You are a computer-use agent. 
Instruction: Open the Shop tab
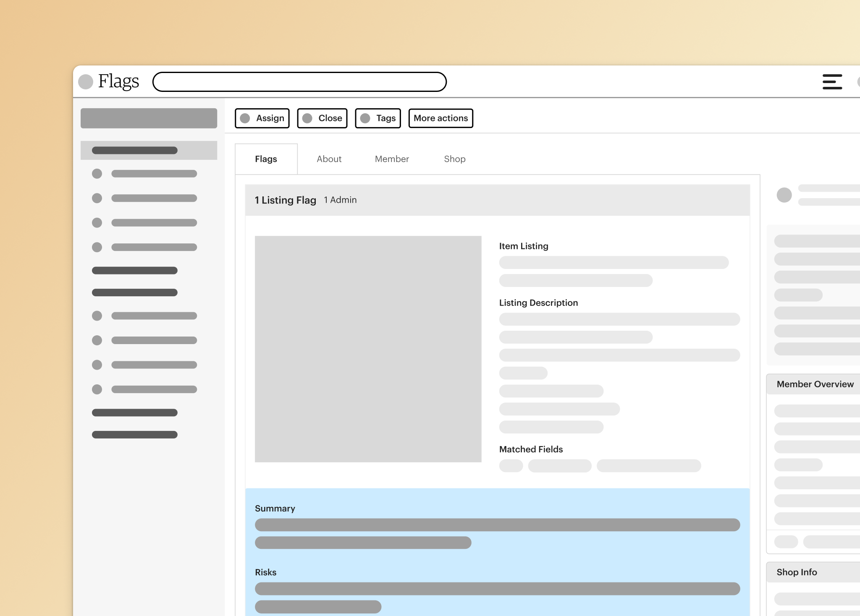click(x=454, y=159)
